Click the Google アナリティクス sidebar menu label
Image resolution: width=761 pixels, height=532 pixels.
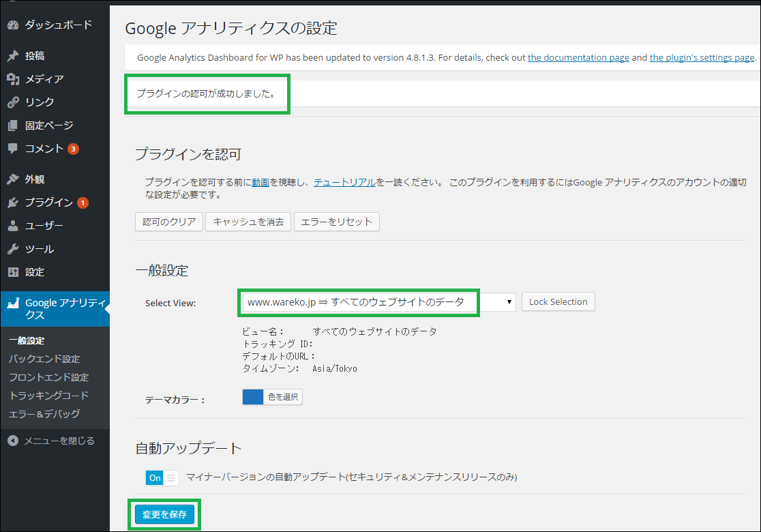[65, 309]
